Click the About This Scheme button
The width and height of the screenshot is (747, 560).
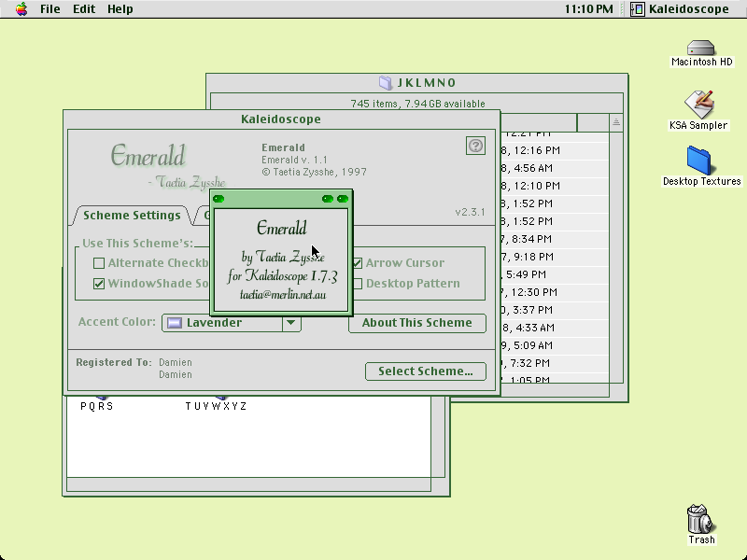click(x=416, y=323)
